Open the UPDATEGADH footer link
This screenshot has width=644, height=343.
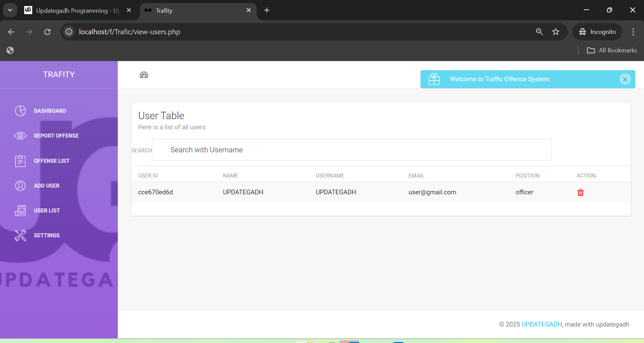541,324
